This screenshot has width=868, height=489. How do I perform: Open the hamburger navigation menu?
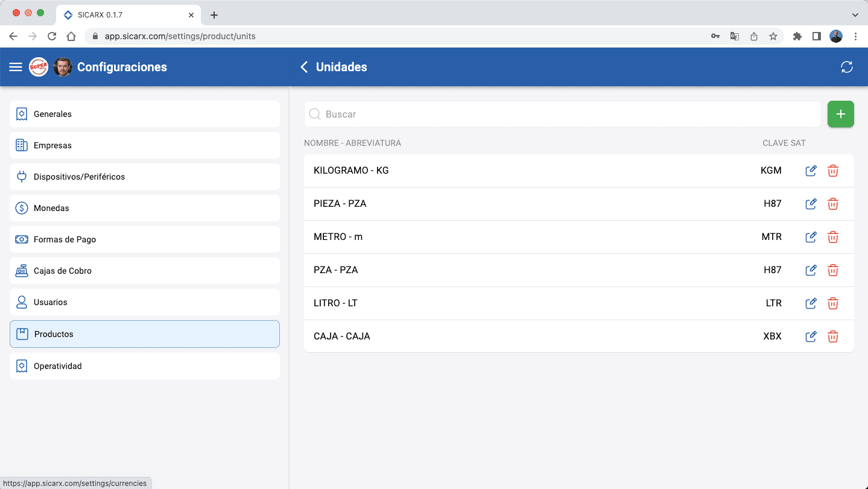(x=16, y=67)
